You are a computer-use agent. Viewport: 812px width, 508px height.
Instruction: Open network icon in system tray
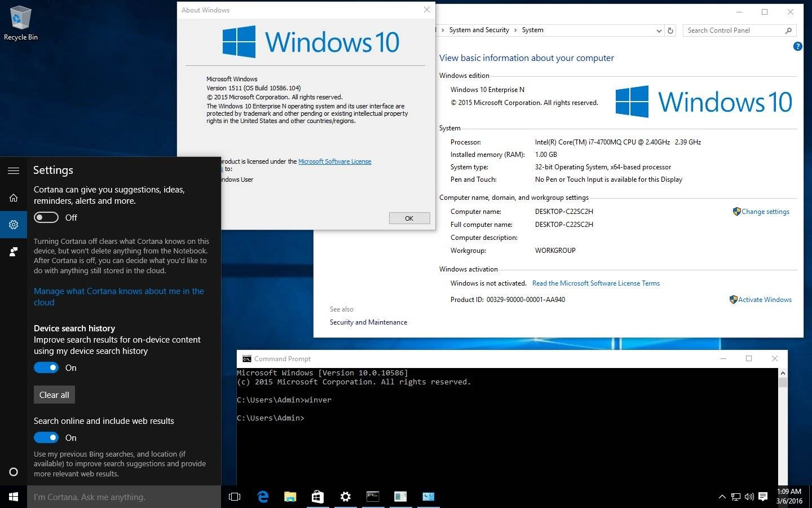pyautogui.click(x=736, y=497)
